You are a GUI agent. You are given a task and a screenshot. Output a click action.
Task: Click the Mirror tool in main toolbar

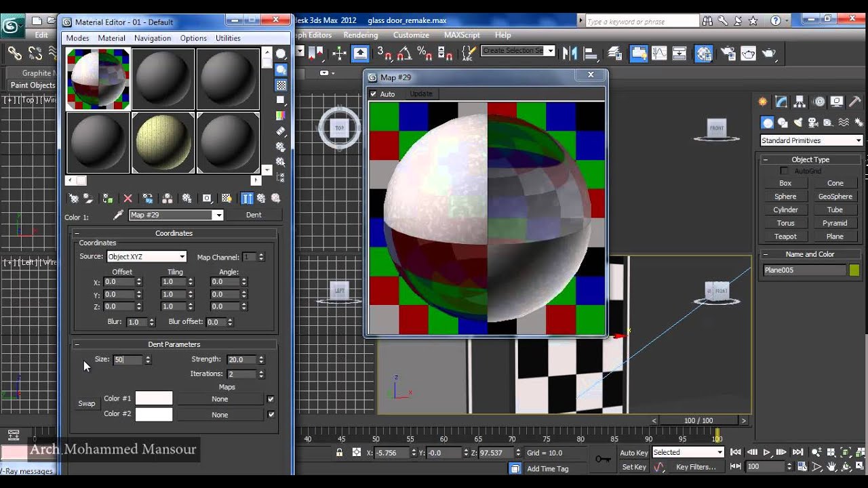tap(570, 52)
